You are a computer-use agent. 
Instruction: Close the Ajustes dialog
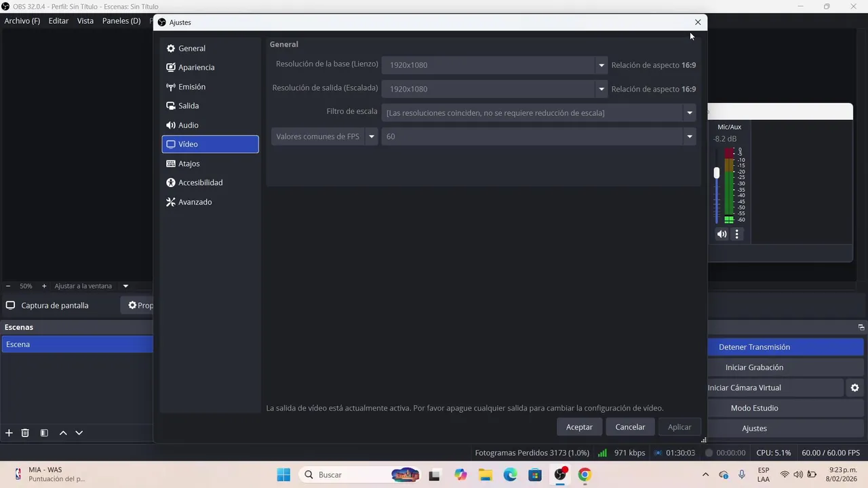coord(698,22)
